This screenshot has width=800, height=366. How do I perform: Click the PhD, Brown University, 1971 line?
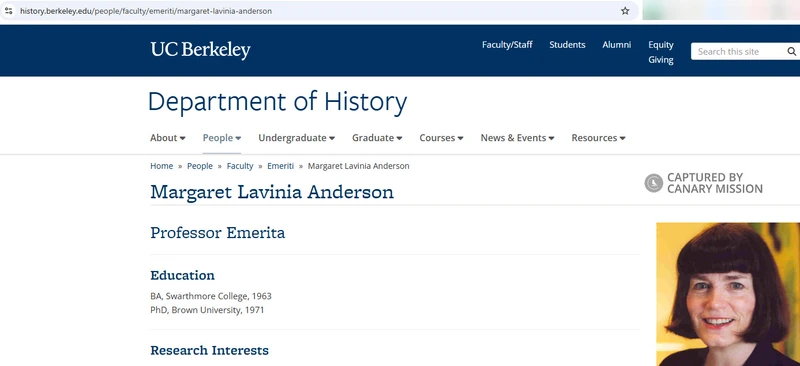207,310
